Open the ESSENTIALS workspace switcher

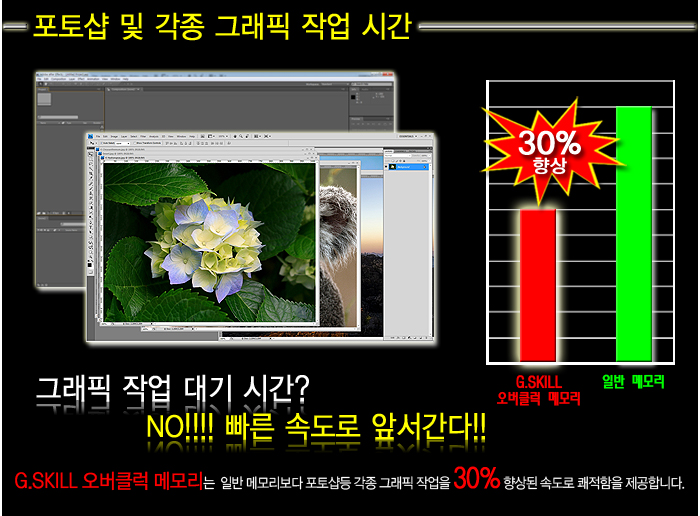point(408,136)
